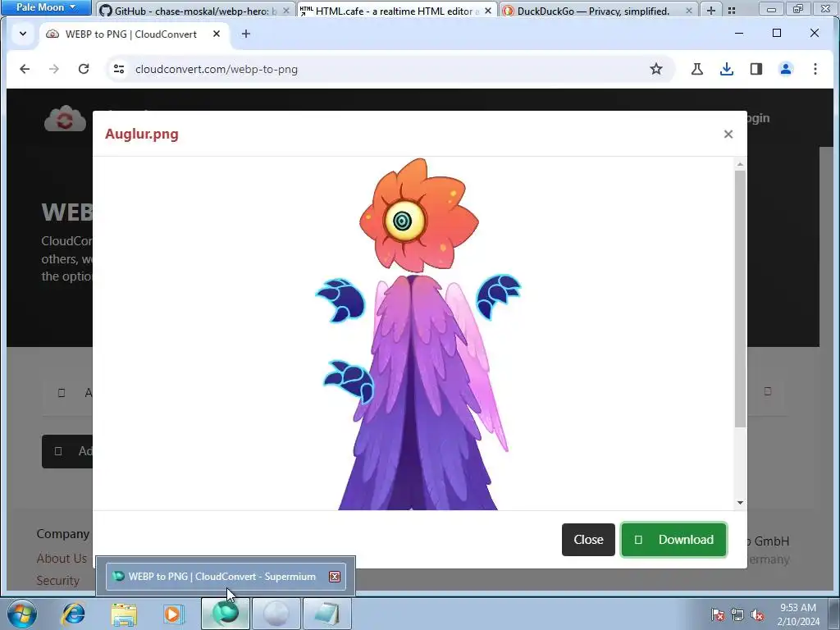Open the network tray icon

(x=737, y=614)
